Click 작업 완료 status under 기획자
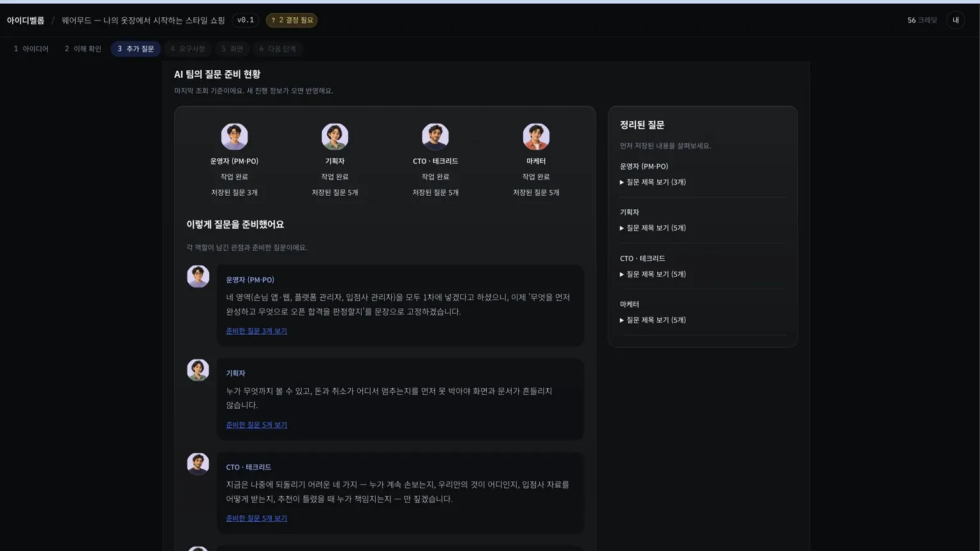 tap(335, 177)
